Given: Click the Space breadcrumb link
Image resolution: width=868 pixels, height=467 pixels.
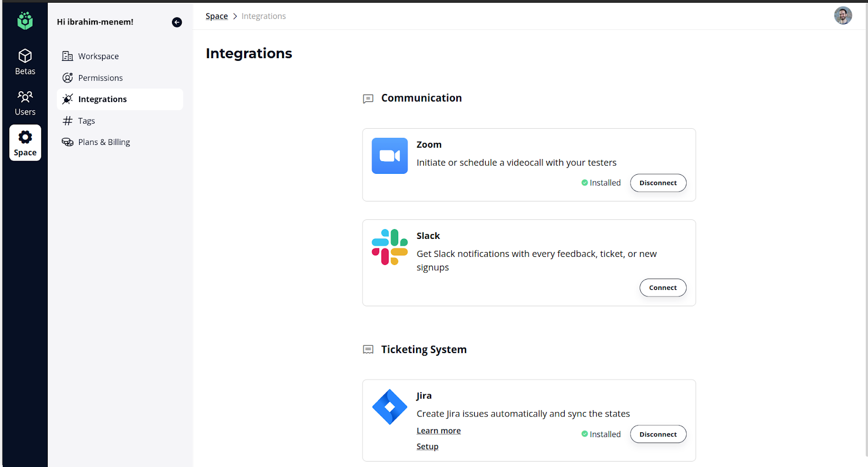Looking at the screenshot, I should point(216,16).
